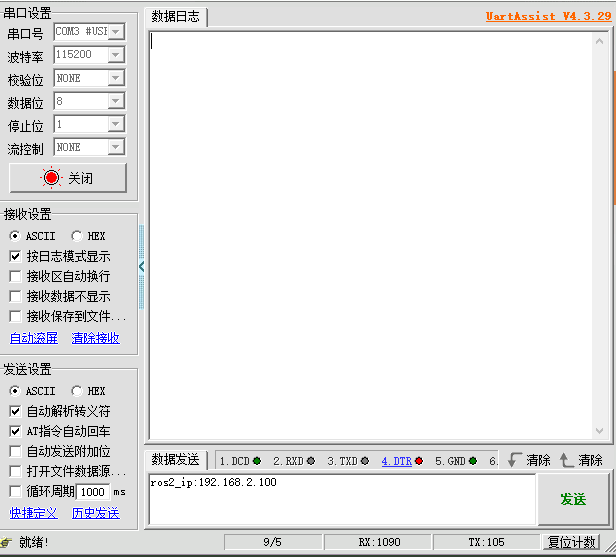Image resolution: width=616 pixels, height=557 pixels.
Task: Click the 就绪! status text
Action: pos(34,542)
